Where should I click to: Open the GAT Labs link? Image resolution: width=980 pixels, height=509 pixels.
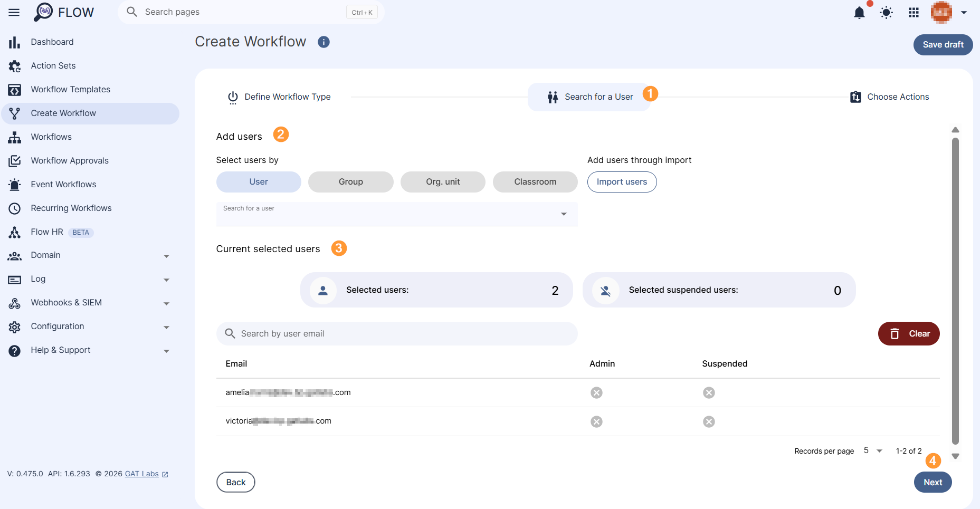pyautogui.click(x=146, y=474)
